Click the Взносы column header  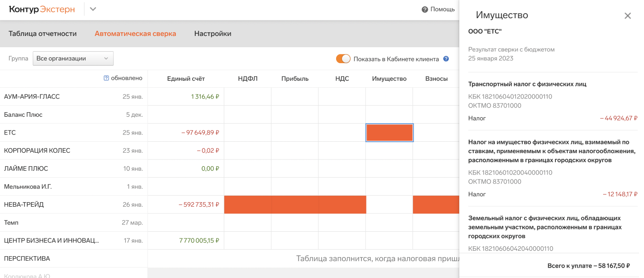[436, 79]
